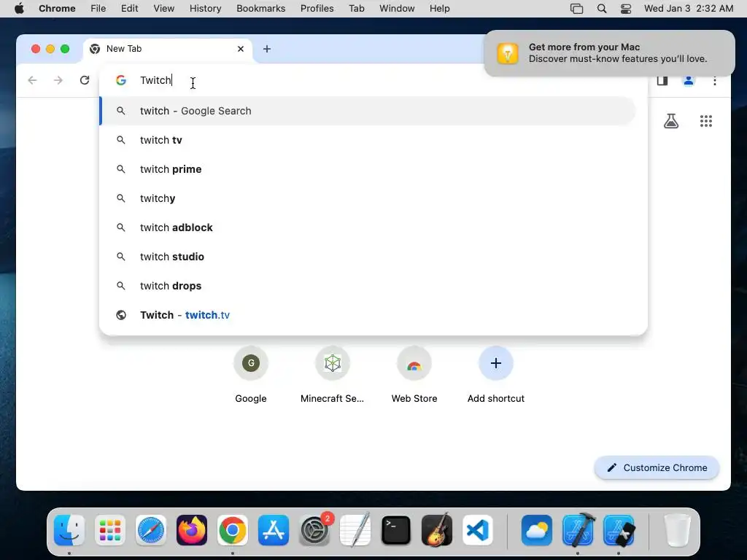The height and width of the screenshot is (560, 747).
Task: Click 'Get more from your Mac' notification
Action: (609, 52)
